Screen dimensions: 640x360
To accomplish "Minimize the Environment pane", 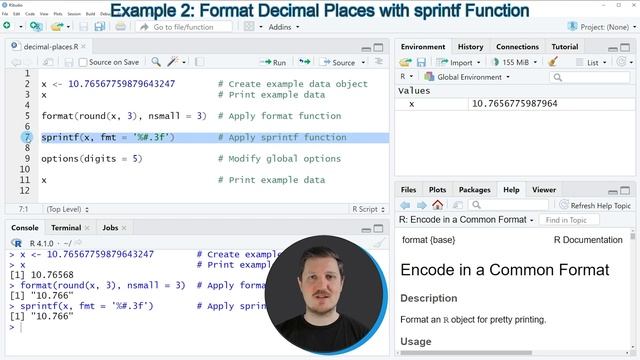I will coord(613,48).
